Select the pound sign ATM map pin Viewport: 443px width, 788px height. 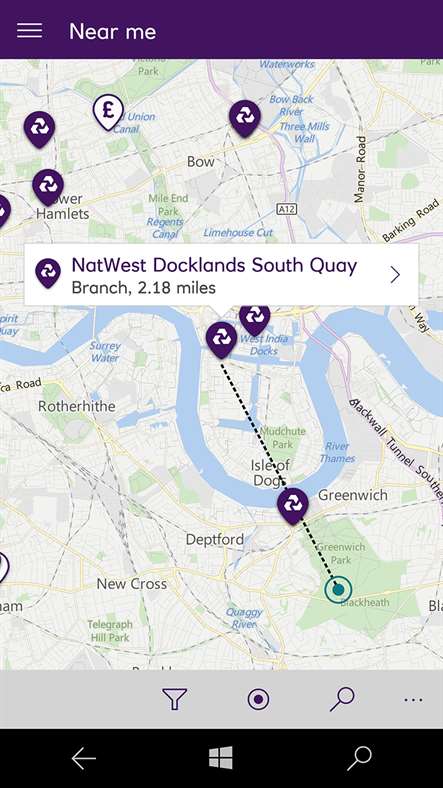click(x=108, y=113)
